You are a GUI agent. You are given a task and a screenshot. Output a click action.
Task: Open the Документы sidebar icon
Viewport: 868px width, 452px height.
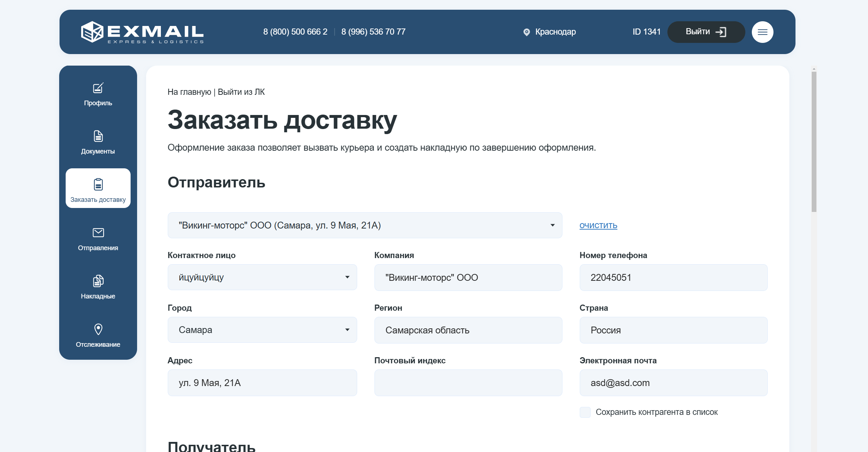tap(98, 137)
